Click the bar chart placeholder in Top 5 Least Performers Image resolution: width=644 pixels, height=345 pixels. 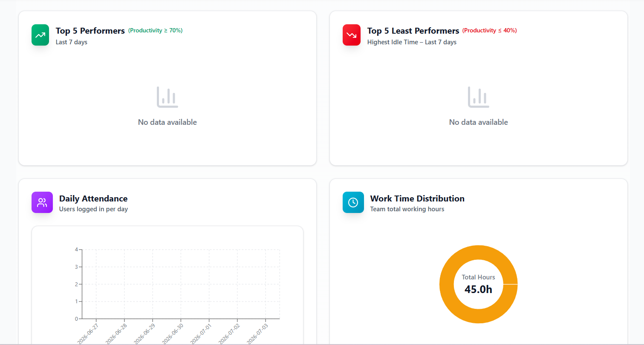(479, 97)
